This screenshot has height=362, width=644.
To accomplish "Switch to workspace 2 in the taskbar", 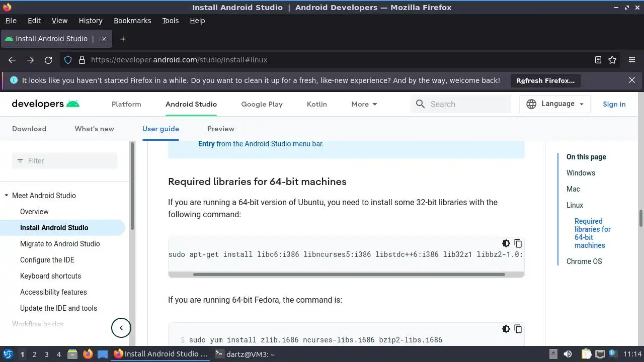I will (34, 354).
